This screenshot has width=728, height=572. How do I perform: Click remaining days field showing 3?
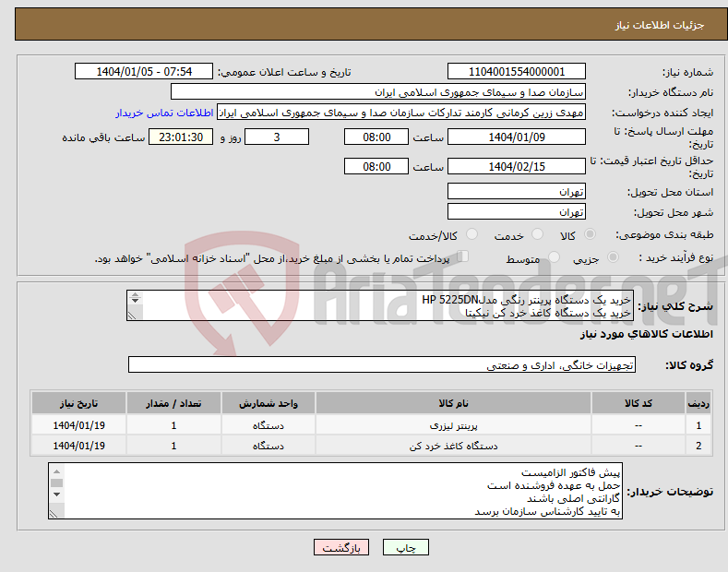coord(277,137)
